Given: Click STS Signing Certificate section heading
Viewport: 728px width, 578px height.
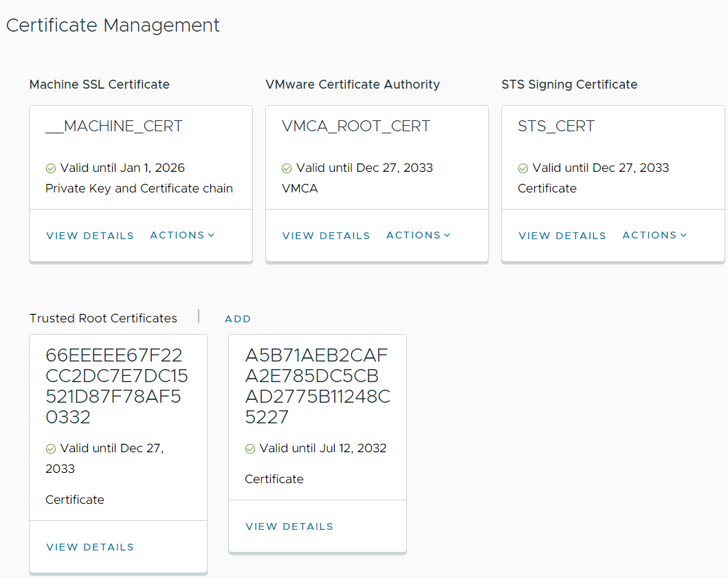Looking at the screenshot, I should (570, 85).
